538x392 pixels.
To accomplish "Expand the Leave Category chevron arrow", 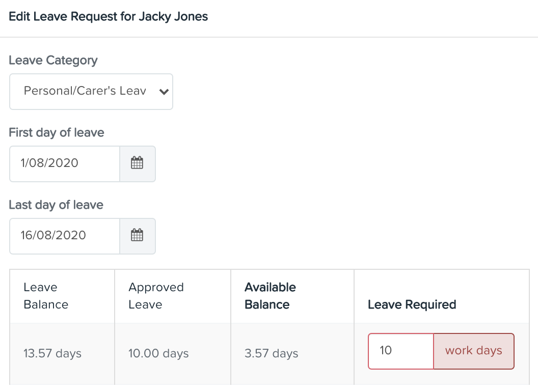I will pyautogui.click(x=164, y=92).
